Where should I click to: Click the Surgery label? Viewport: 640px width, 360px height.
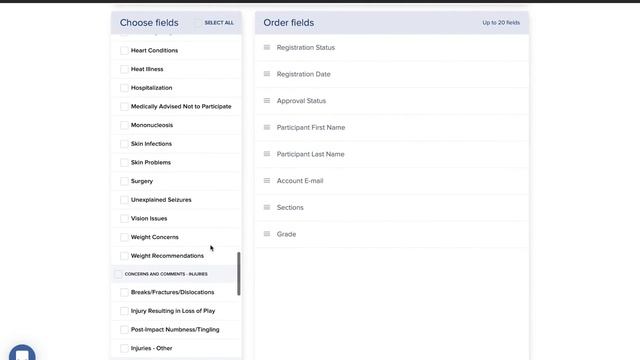point(142,181)
